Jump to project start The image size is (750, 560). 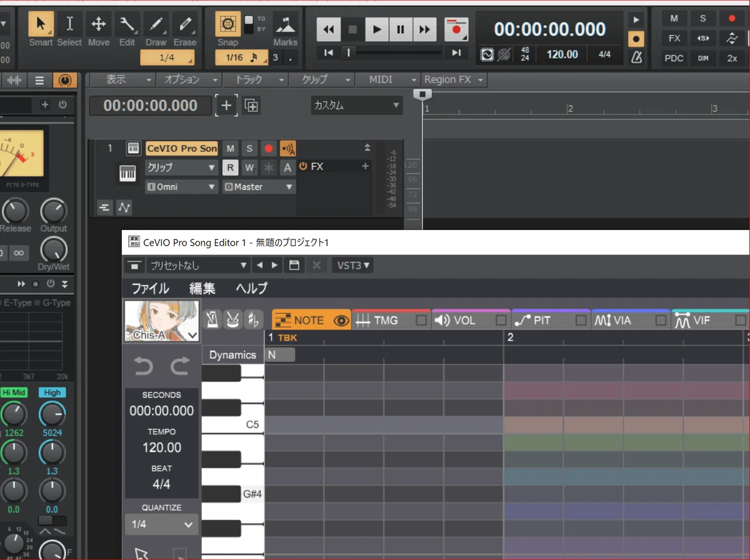pyautogui.click(x=328, y=53)
